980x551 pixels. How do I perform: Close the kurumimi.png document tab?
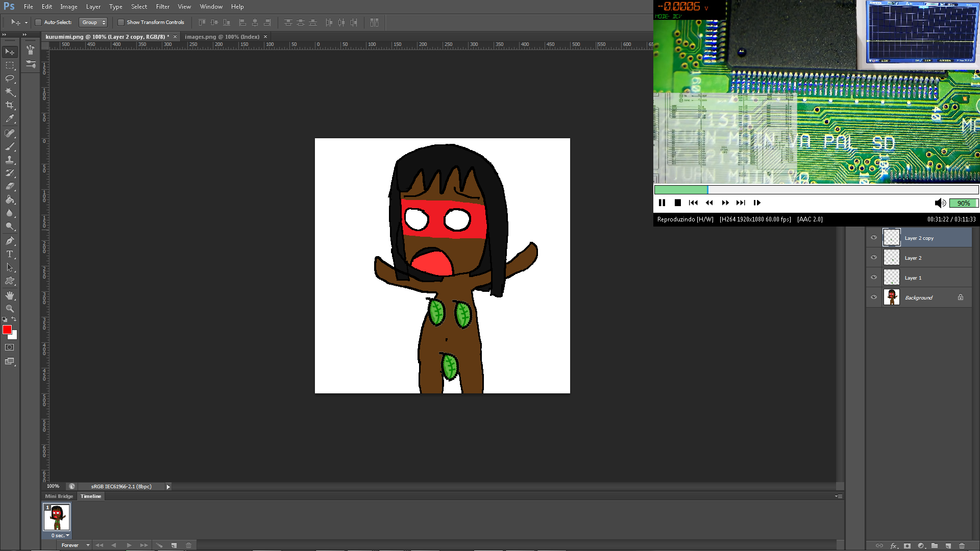point(175,37)
